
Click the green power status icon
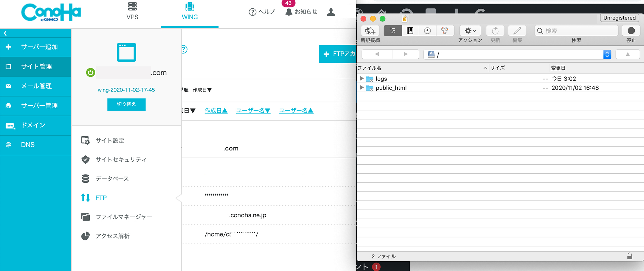(x=90, y=73)
